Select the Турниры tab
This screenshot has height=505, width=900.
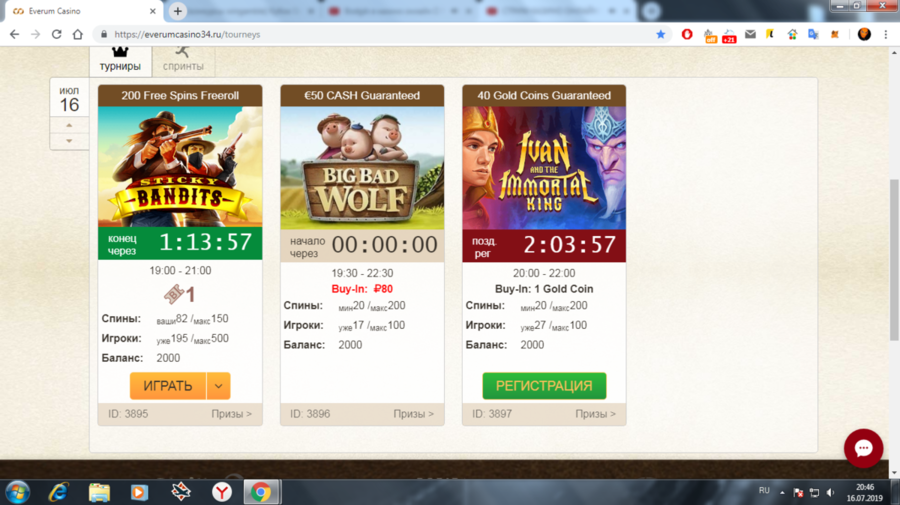point(120,58)
